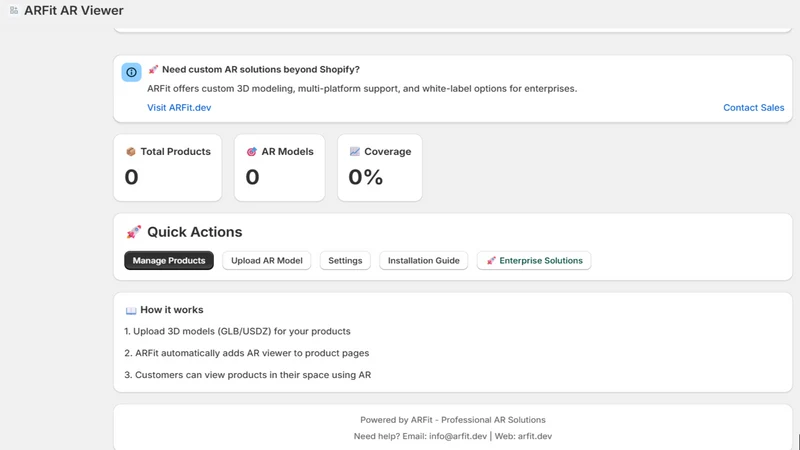800x450 pixels.
Task: Click the step about uploading 3D models
Action: click(x=237, y=331)
